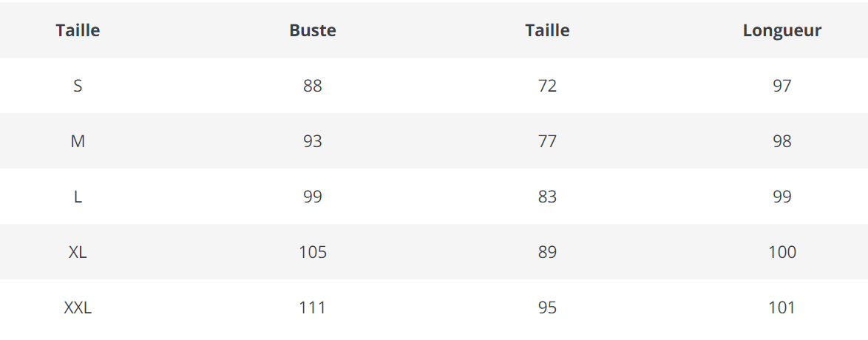Click the waist value 77 in M row
The width and height of the screenshot is (868, 340).
547,141
